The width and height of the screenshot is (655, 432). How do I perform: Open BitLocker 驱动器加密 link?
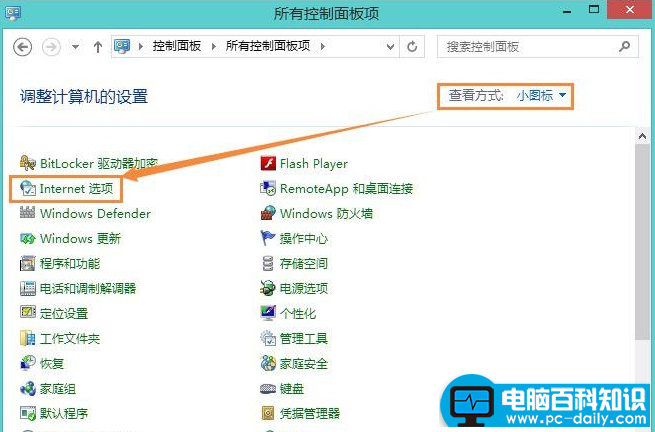click(x=99, y=163)
